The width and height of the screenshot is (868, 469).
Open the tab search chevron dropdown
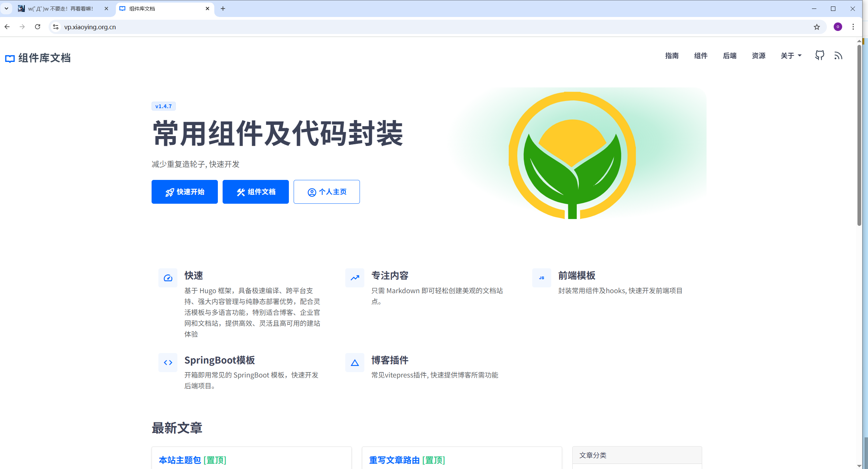[x=6, y=9]
